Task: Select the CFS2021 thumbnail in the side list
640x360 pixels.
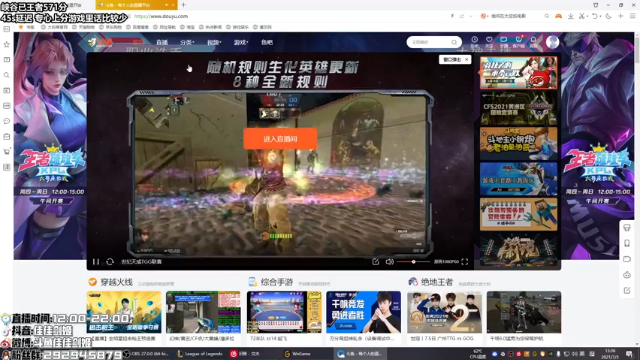Action: [x=518, y=108]
